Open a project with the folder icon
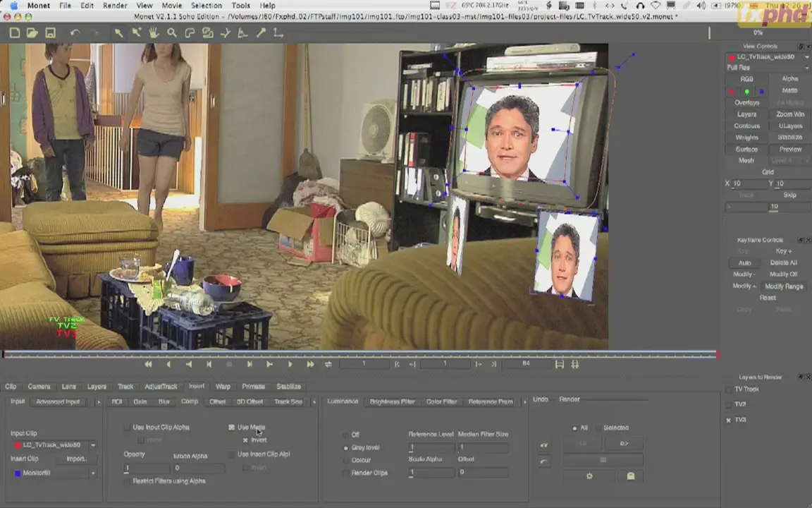The image size is (812, 508). pyautogui.click(x=32, y=33)
